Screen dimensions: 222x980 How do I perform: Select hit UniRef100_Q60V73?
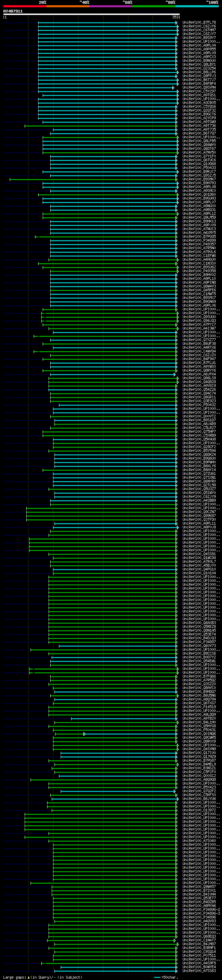tap(199, 646)
